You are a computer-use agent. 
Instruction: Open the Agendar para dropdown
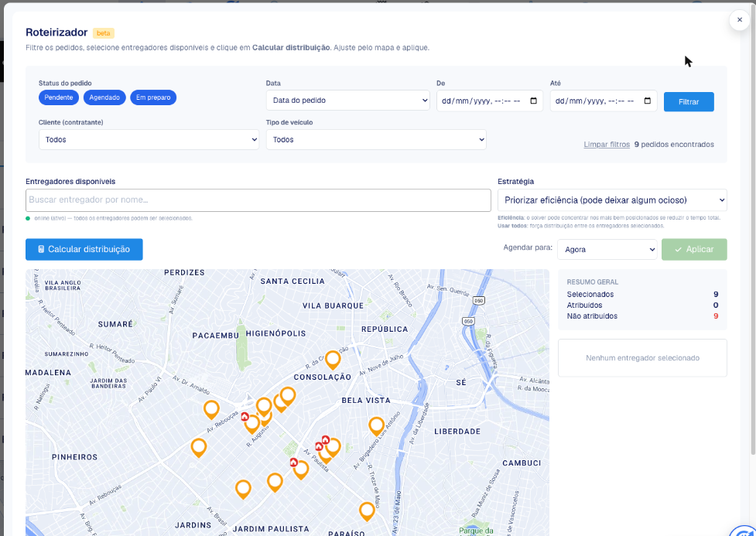(x=607, y=250)
